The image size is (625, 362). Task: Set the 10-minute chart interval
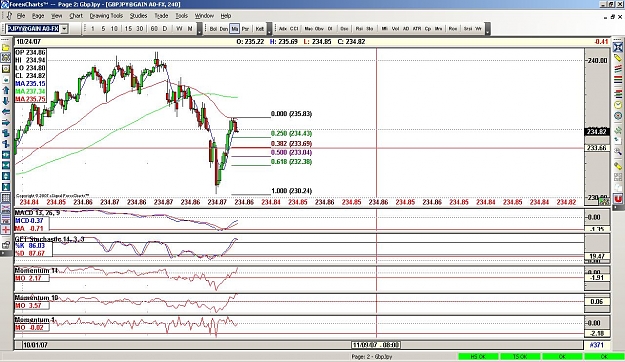(x=114, y=29)
